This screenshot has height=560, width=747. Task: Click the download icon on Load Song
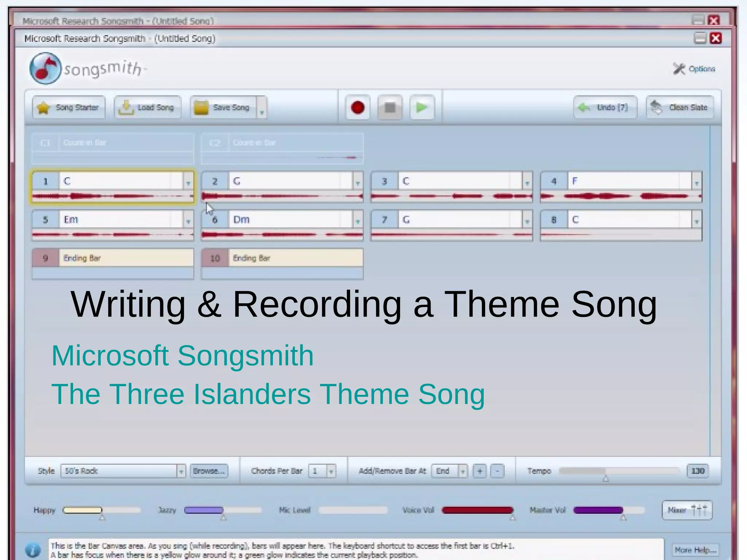pos(126,108)
